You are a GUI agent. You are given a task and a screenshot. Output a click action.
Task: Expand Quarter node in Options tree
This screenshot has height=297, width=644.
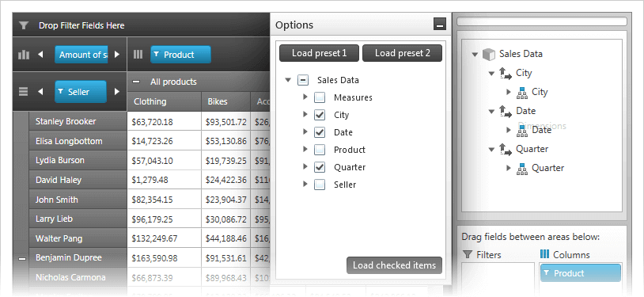[x=305, y=166]
